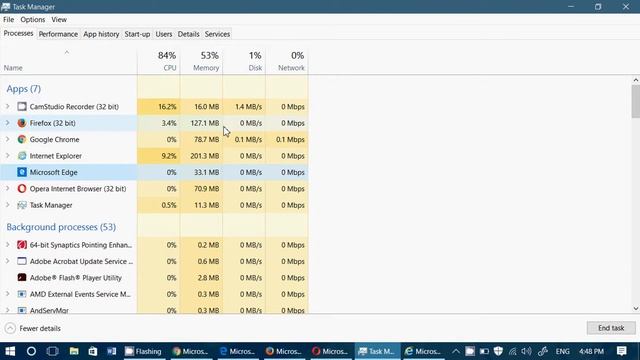Click the process list scrollbar thumb
The width and height of the screenshot is (640, 360).
pos(636,101)
